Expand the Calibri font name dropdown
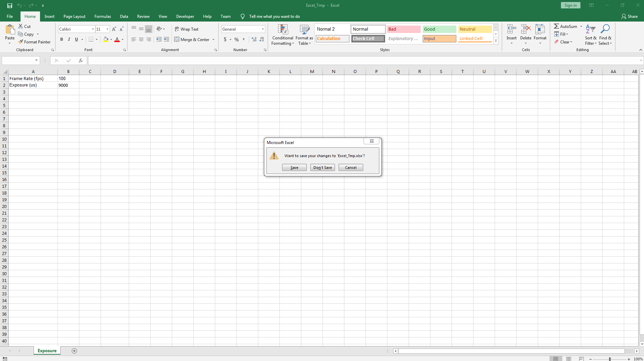 click(93, 29)
